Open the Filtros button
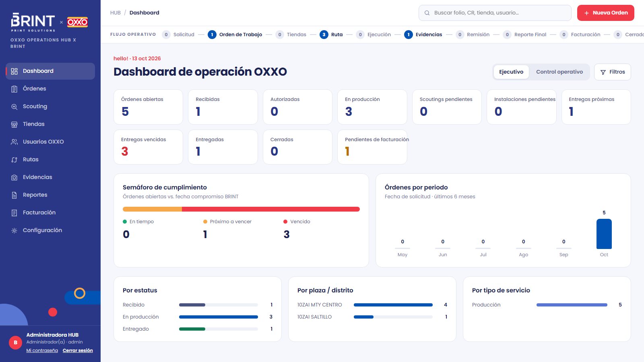This screenshot has height=362, width=644. pos(613,72)
